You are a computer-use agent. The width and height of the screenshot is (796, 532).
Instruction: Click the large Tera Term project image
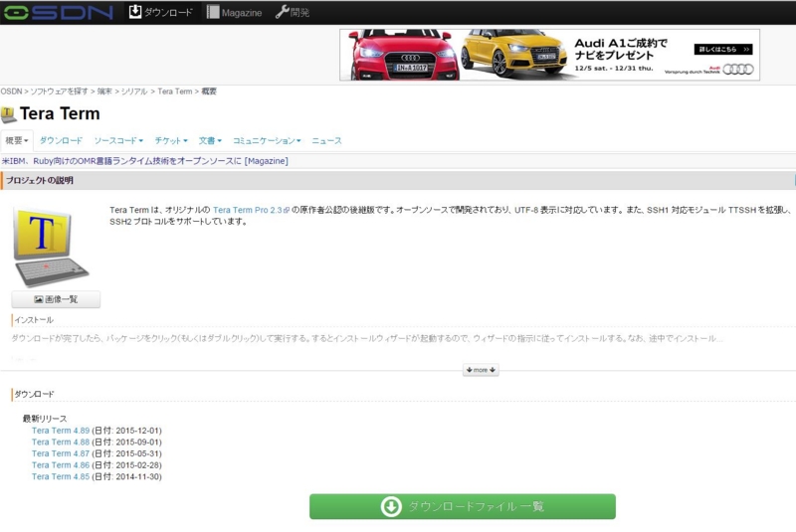click(x=51, y=247)
